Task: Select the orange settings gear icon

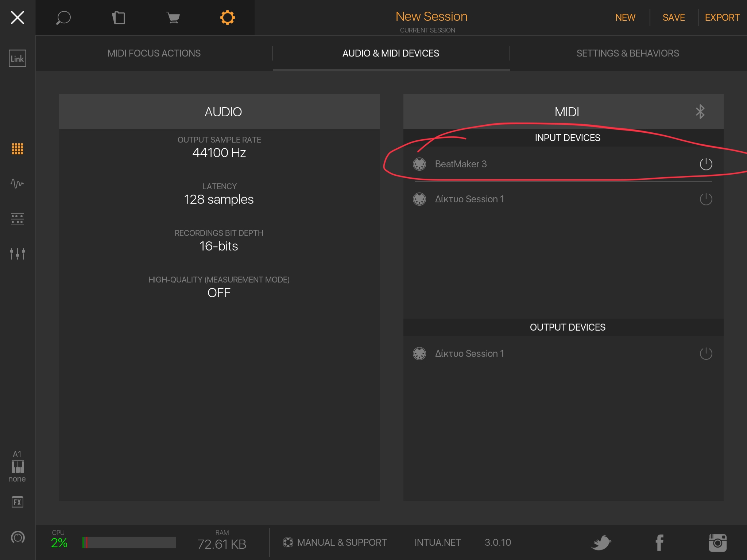Action: (x=227, y=17)
